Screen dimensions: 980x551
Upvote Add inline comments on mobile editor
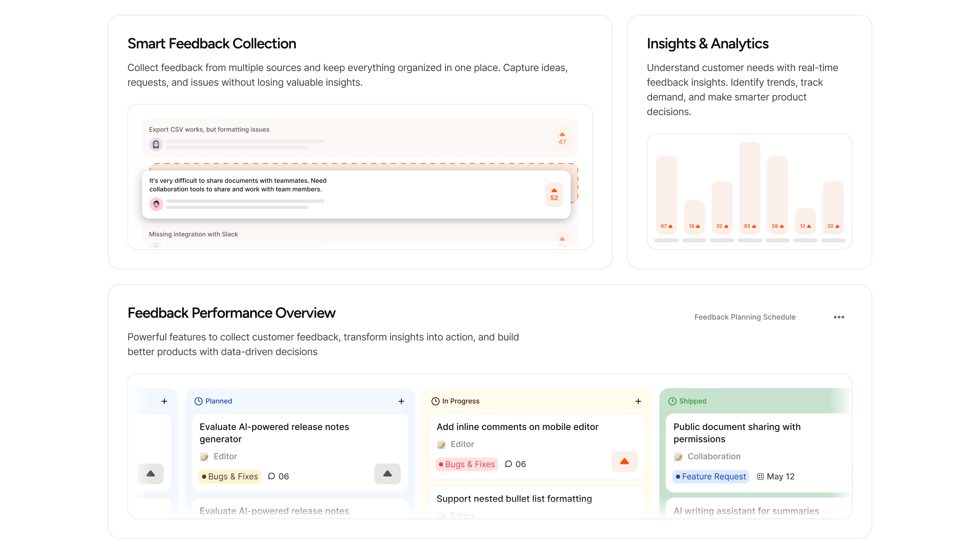[x=624, y=461]
